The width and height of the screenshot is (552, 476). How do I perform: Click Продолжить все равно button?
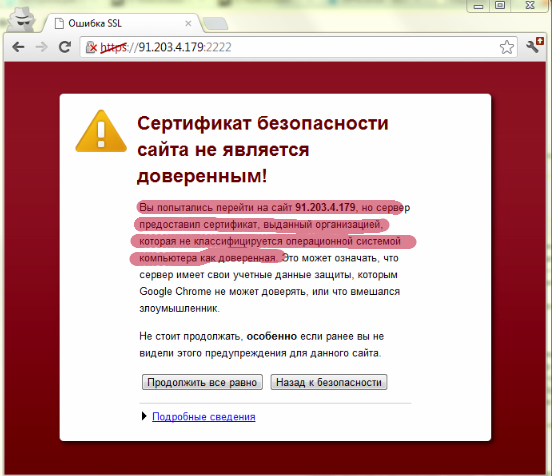click(202, 382)
